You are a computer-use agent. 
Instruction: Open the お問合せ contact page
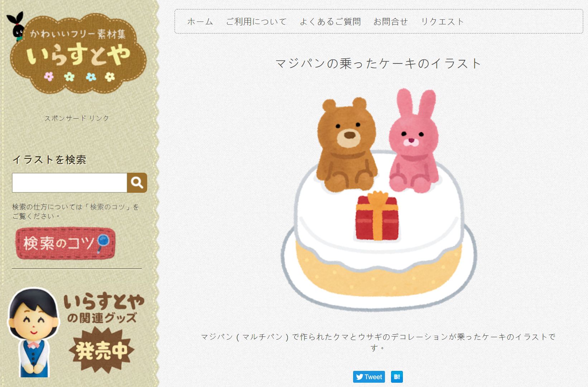click(391, 21)
